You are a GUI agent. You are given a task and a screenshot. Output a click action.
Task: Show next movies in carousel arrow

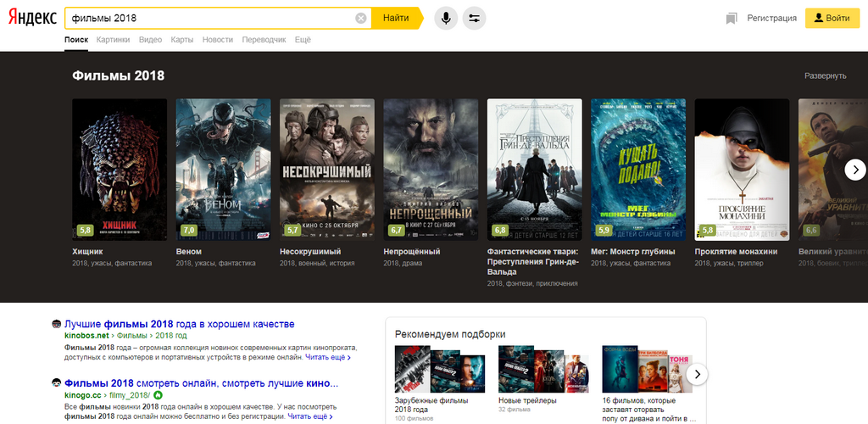(x=855, y=170)
